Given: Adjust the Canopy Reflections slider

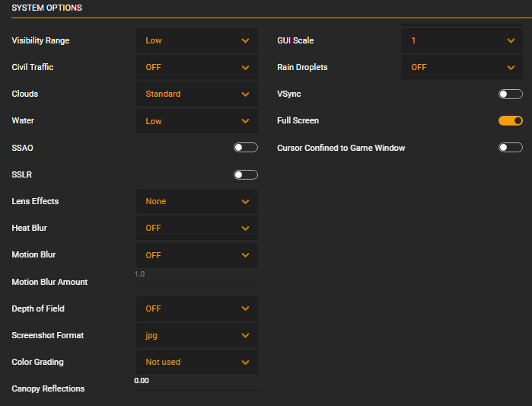Looking at the screenshot, I should click(197, 390).
